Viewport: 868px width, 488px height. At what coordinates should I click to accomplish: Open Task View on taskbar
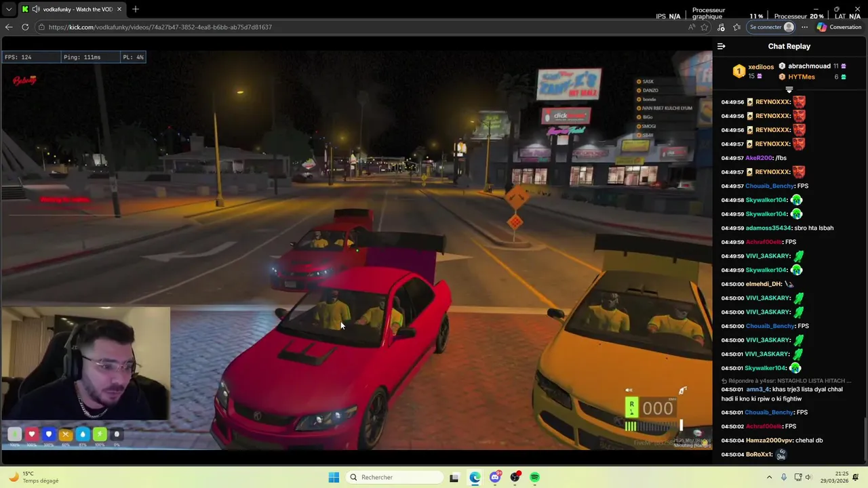(454, 477)
